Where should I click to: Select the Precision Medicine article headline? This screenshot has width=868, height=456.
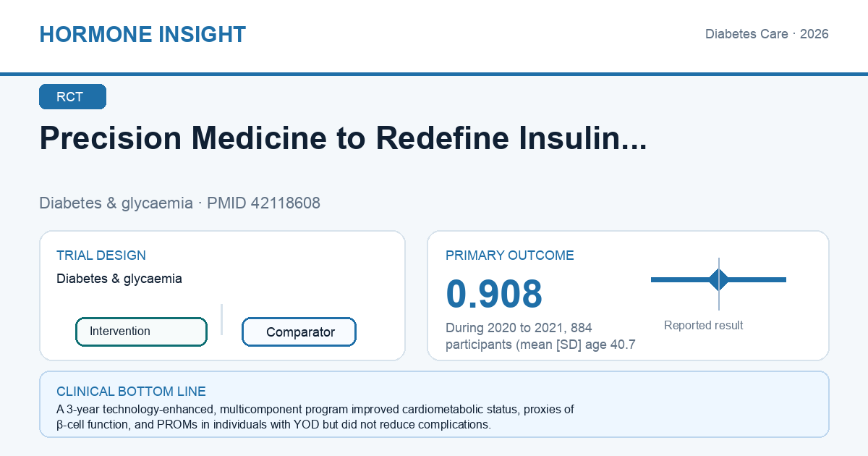[x=343, y=138]
